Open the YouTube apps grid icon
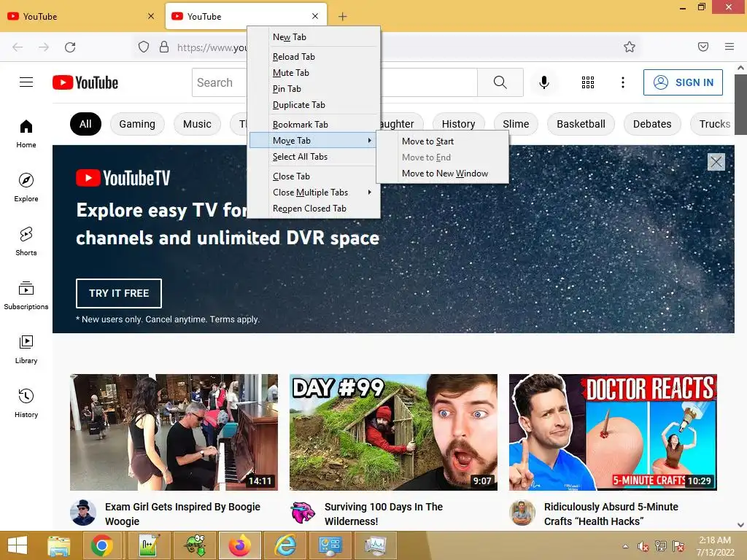This screenshot has width=747, height=560. coord(588,82)
